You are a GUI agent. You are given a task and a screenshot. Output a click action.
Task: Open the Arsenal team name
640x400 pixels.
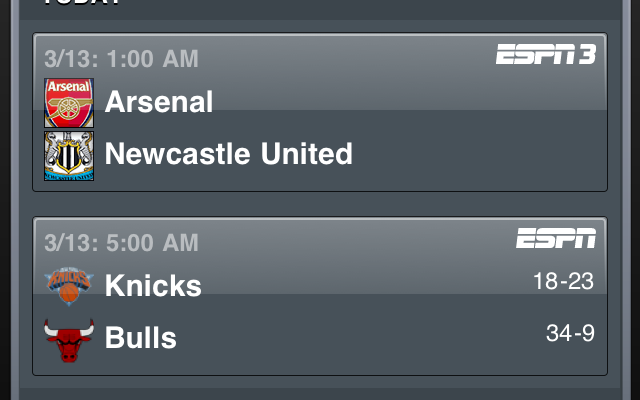(159, 102)
